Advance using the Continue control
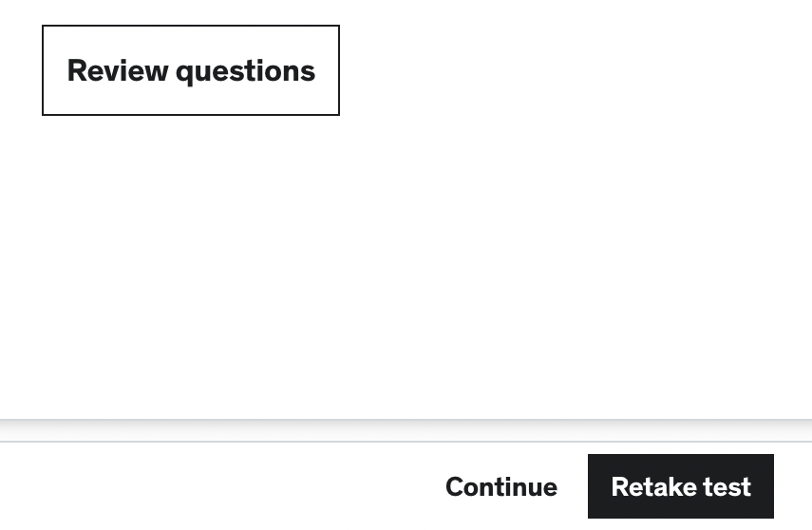The width and height of the screenshot is (812, 530). pyautogui.click(x=501, y=487)
